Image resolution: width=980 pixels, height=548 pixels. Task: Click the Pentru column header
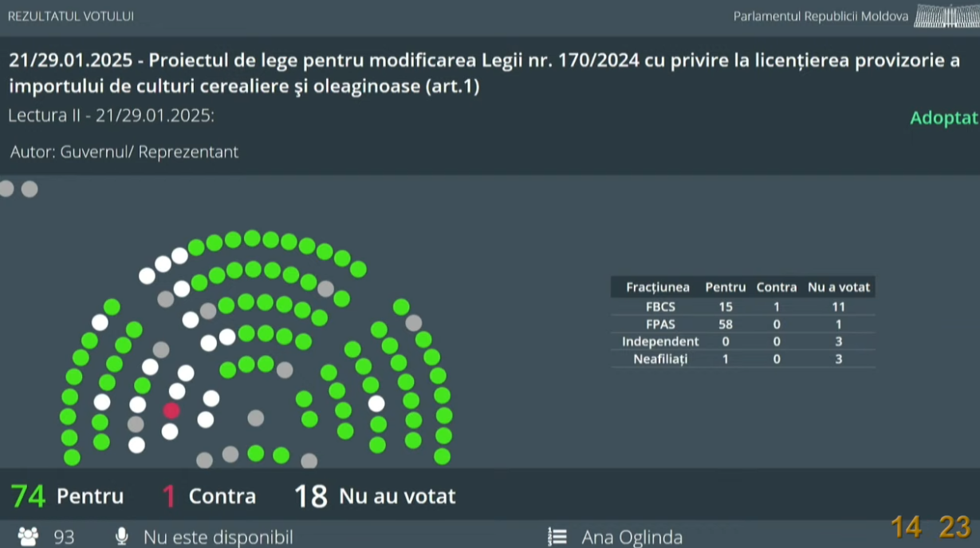(x=725, y=287)
